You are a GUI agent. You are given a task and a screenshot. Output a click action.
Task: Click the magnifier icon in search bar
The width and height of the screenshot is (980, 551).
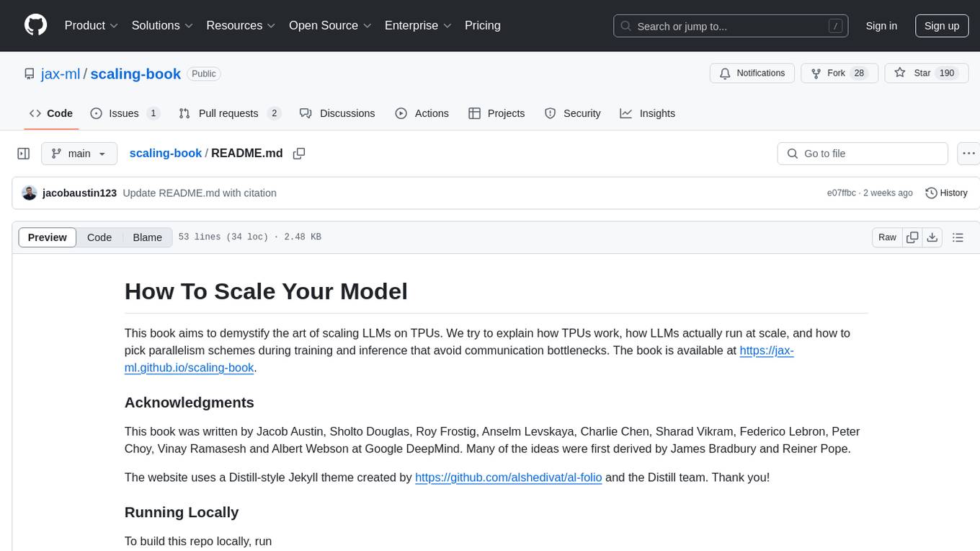pos(626,26)
